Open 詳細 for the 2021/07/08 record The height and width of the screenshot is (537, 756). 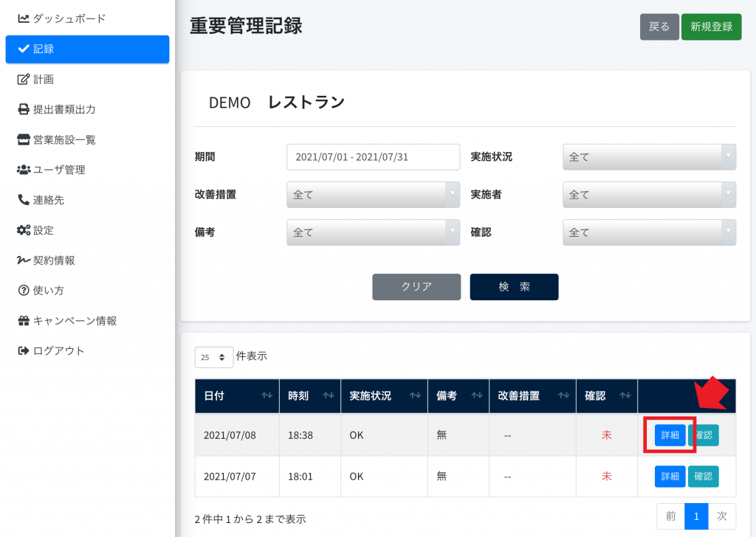(x=670, y=435)
